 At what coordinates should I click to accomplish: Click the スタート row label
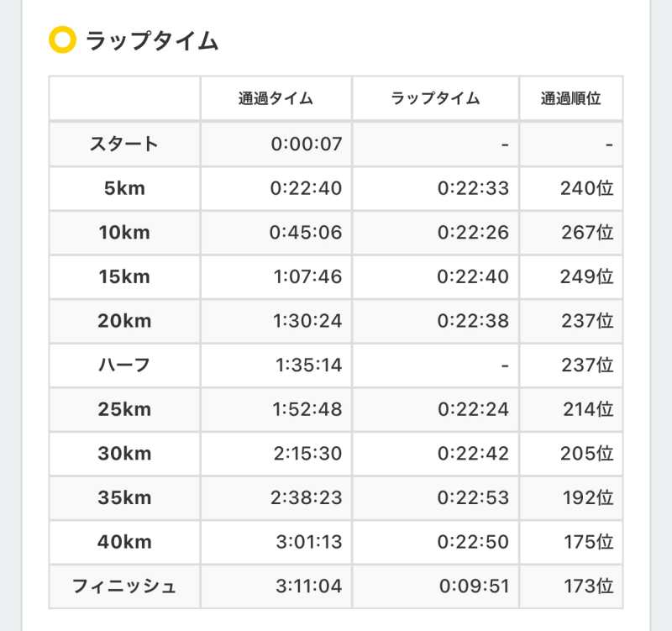tap(124, 144)
